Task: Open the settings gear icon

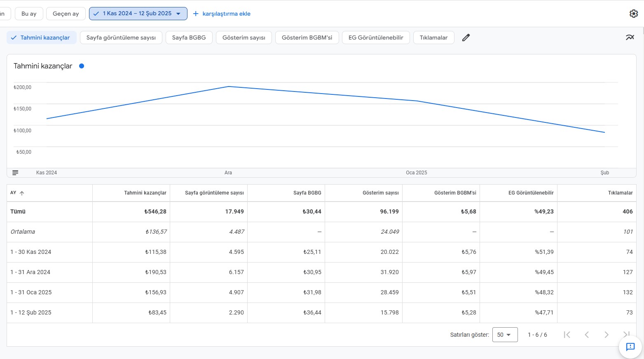Action: point(634,14)
